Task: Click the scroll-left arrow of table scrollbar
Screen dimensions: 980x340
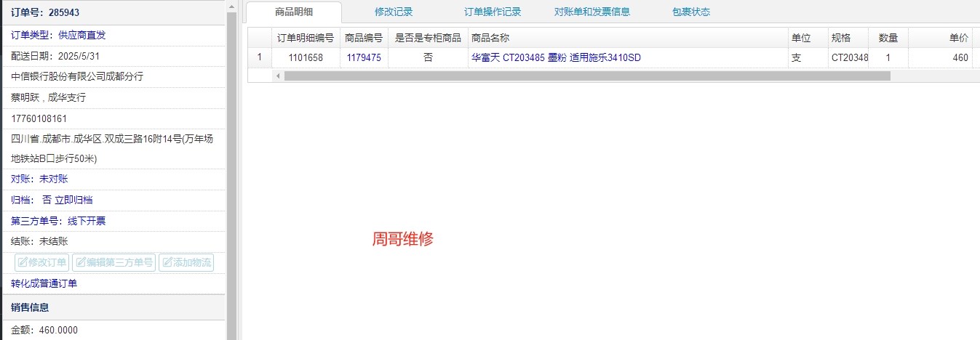Action: [277, 76]
